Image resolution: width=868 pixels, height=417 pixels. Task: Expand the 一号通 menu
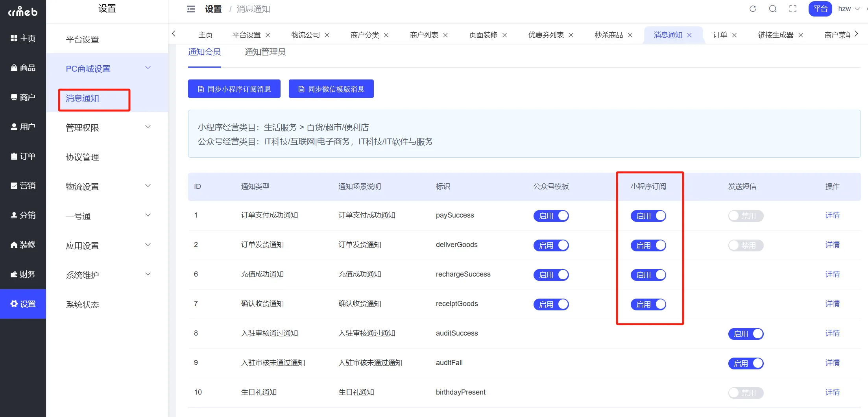click(107, 216)
